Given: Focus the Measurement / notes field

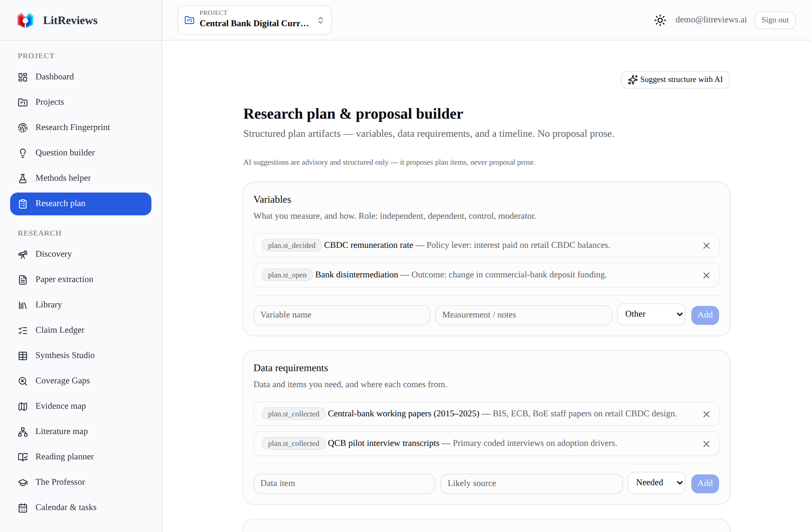Looking at the screenshot, I should point(523,315).
